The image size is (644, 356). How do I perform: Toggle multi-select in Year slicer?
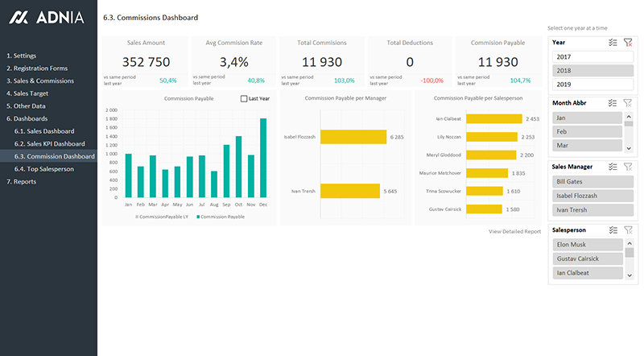click(613, 42)
